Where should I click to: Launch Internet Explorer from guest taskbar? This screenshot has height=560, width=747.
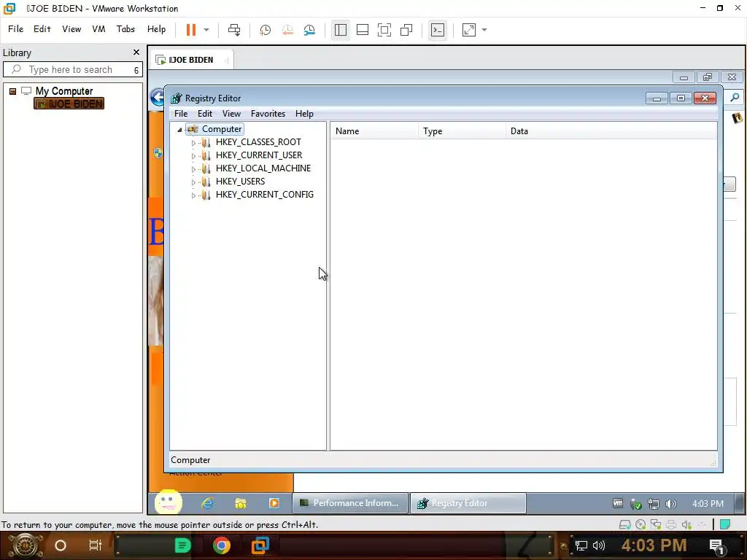point(207,503)
